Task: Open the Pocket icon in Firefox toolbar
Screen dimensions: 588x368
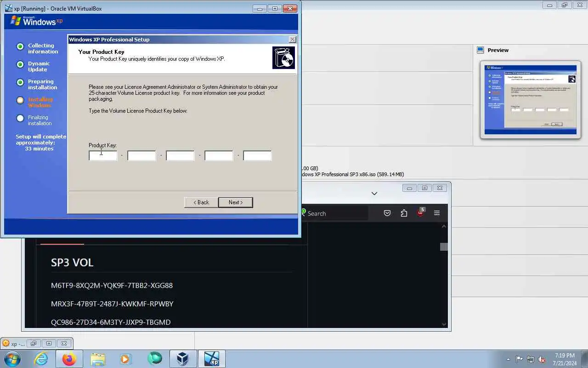Action: point(387,213)
